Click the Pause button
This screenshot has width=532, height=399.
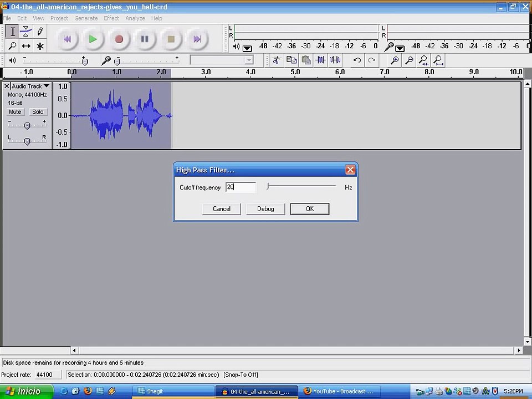point(145,39)
